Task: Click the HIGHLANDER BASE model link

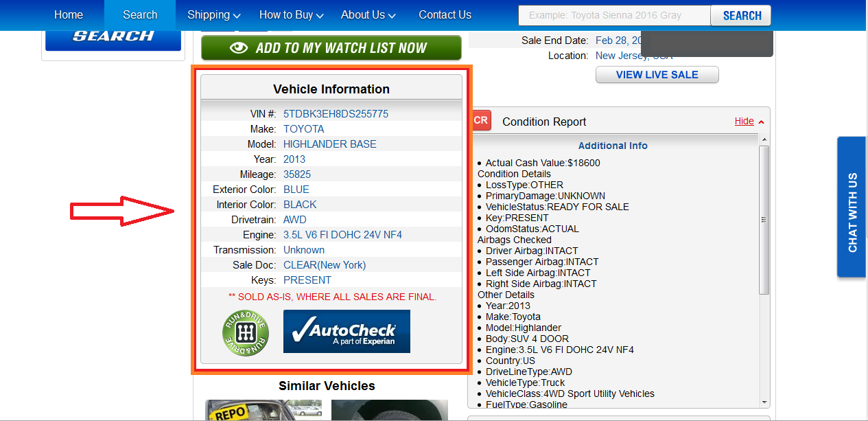Action: click(x=330, y=144)
